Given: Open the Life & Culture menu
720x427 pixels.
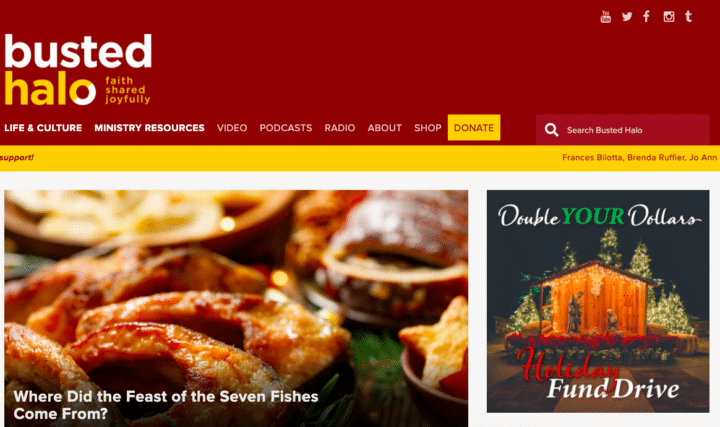Looking at the screenshot, I should click(43, 128).
